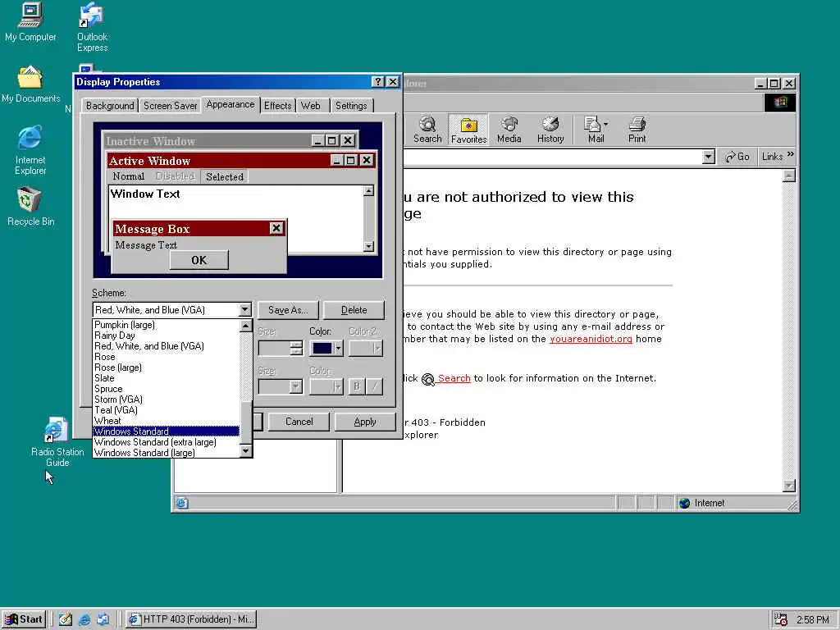840x630 pixels.
Task: Open Mail dropdown arrow in toolbar
Action: [x=606, y=125]
